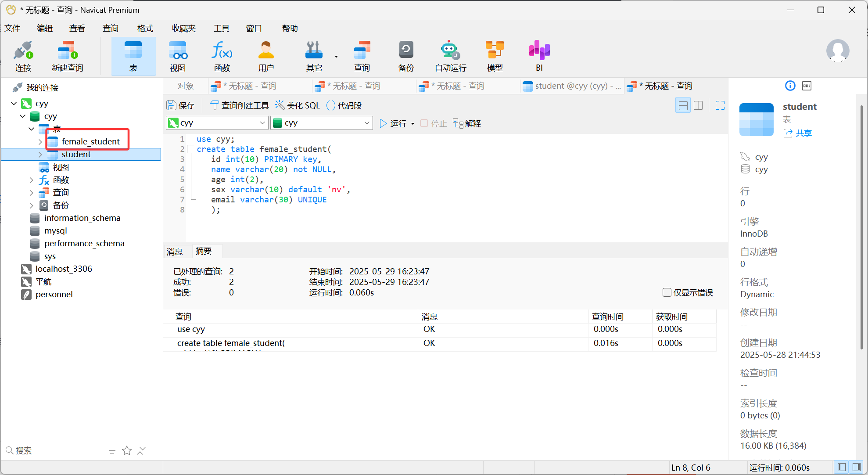This screenshot has width=868, height=475.
Task: Switch to the Messages tab
Action: pos(175,252)
